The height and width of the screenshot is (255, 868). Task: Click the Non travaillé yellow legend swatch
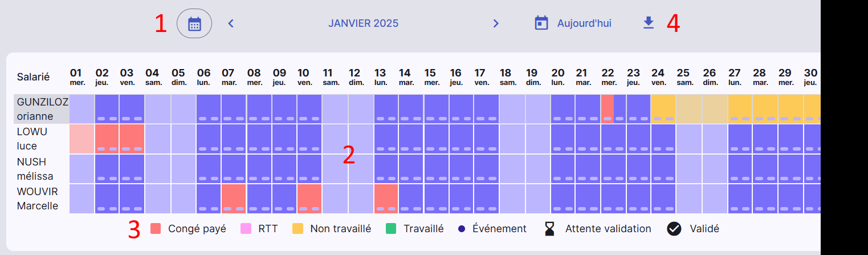click(298, 229)
